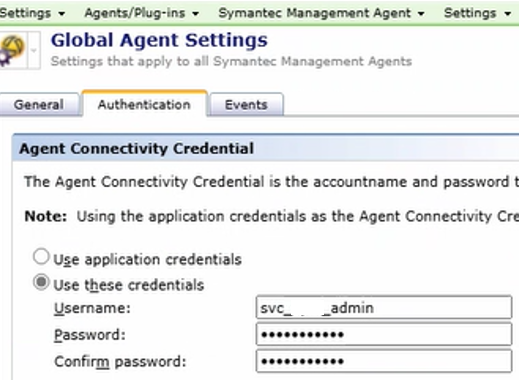Viewport: 519px width, 380px height.
Task: Switch to the Events tab
Action: click(246, 105)
